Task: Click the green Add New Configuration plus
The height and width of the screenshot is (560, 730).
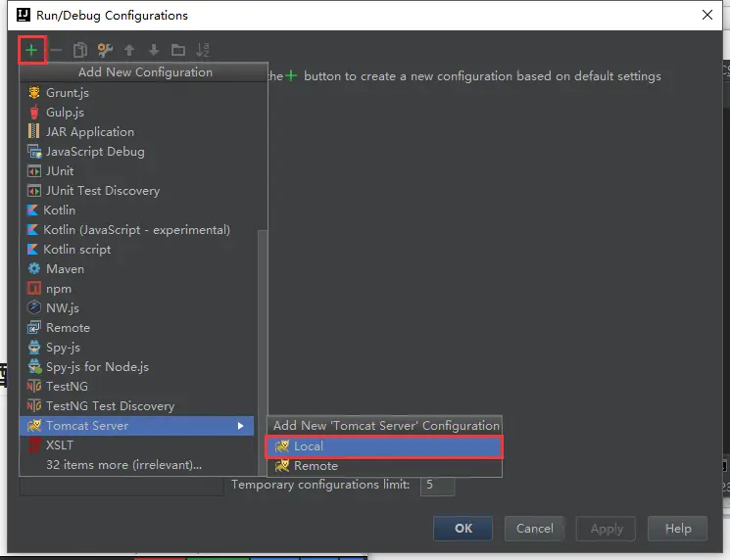Action: tap(31, 50)
